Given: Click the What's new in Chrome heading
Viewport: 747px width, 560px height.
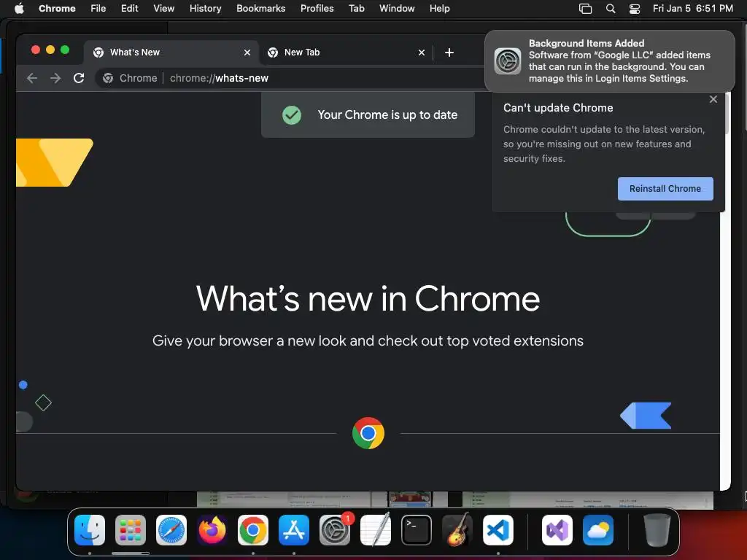Looking at the screenshot, I should (x=368, y=298).
